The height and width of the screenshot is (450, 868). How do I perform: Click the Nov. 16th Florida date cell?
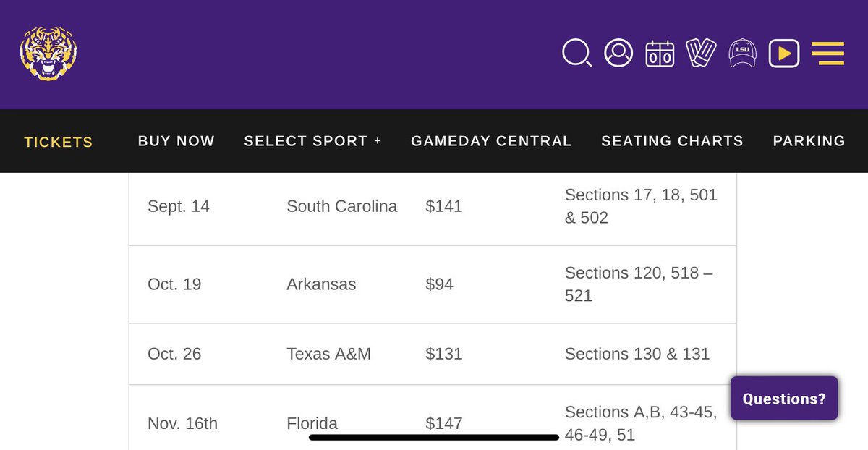point(182,423)
